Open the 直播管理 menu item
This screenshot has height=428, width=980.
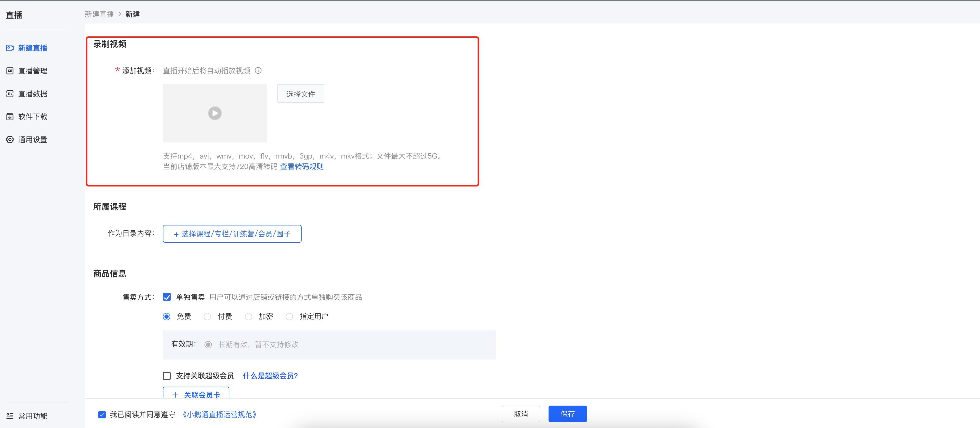[33, 71]
